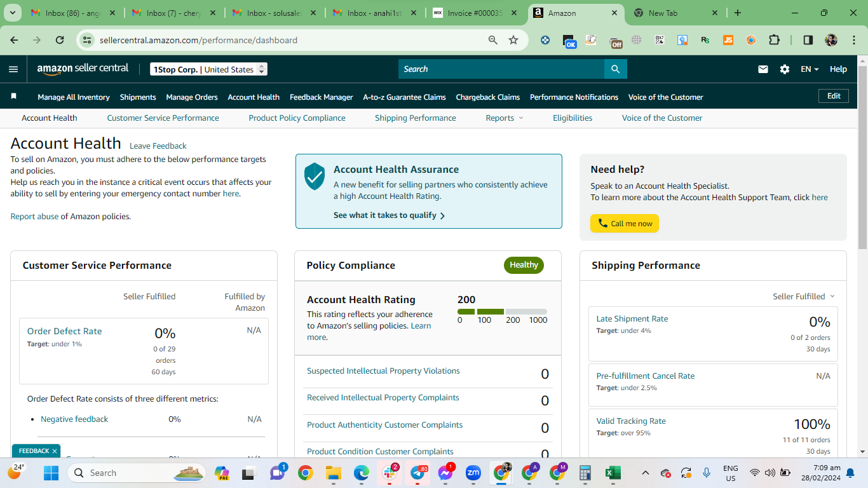
Task: Open Chargeback Claims in the top navigation
Action: coord(488,97)
